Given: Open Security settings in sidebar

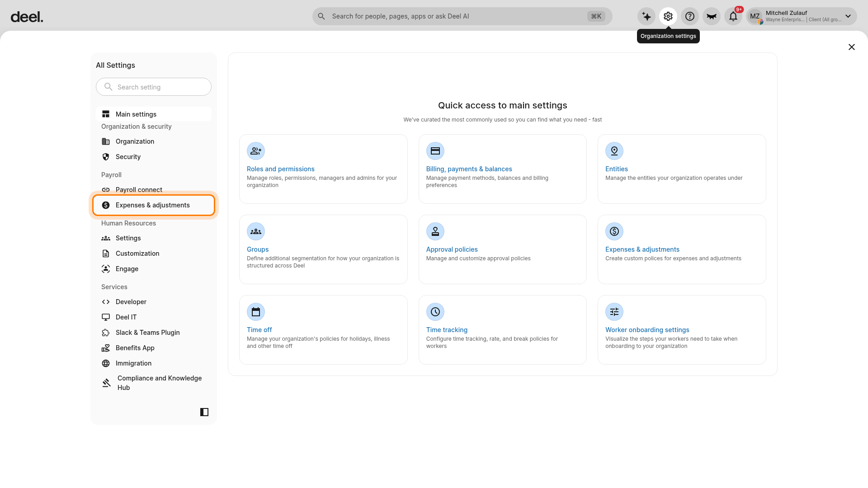Looking at the screenshot, I should [154, 157].
